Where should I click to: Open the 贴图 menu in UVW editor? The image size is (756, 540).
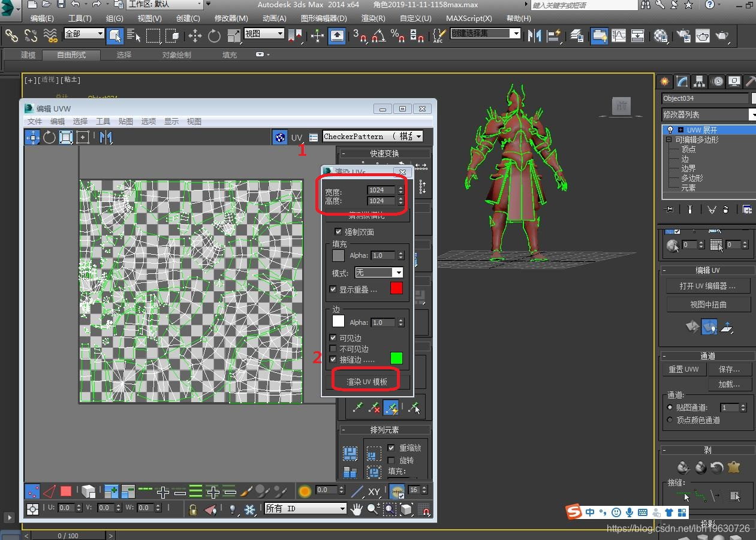(126, 121)
